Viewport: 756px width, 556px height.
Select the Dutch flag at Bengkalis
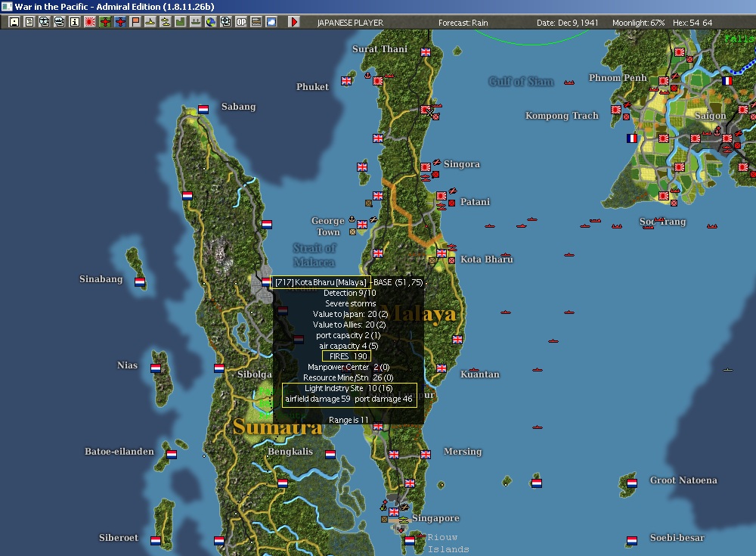click(x=330, y=454)
